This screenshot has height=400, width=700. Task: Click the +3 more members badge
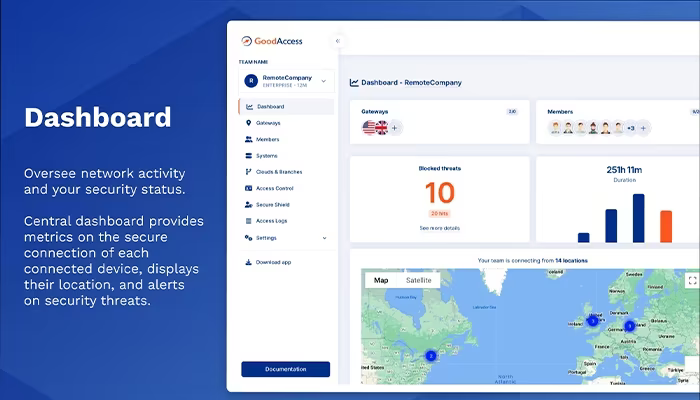[x=630, y=128]
